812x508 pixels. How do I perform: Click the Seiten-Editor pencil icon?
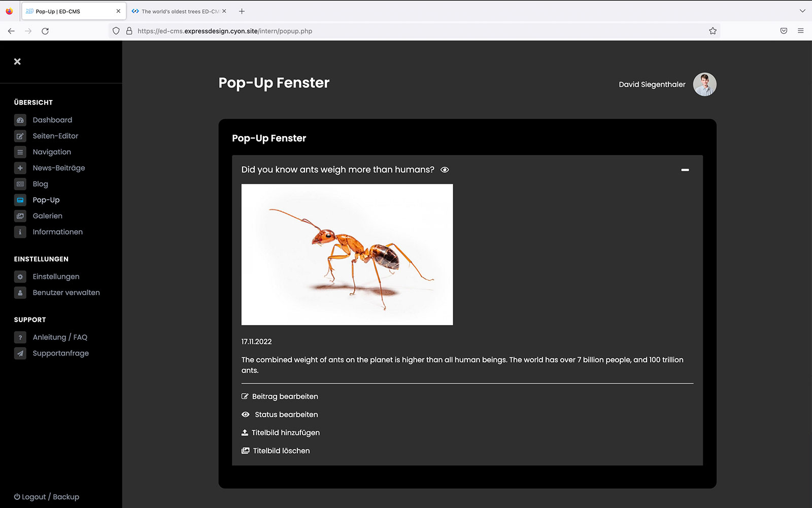point(20,136)
